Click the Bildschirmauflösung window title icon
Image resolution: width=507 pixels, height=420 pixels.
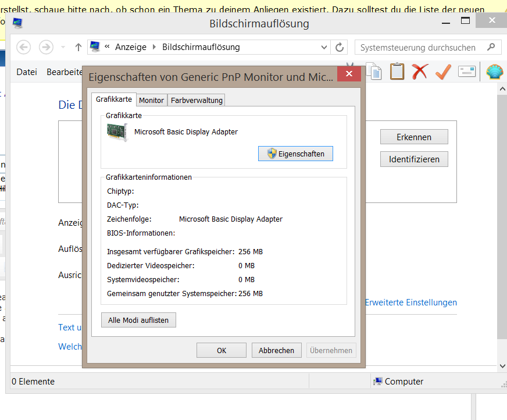pos(18,23)
